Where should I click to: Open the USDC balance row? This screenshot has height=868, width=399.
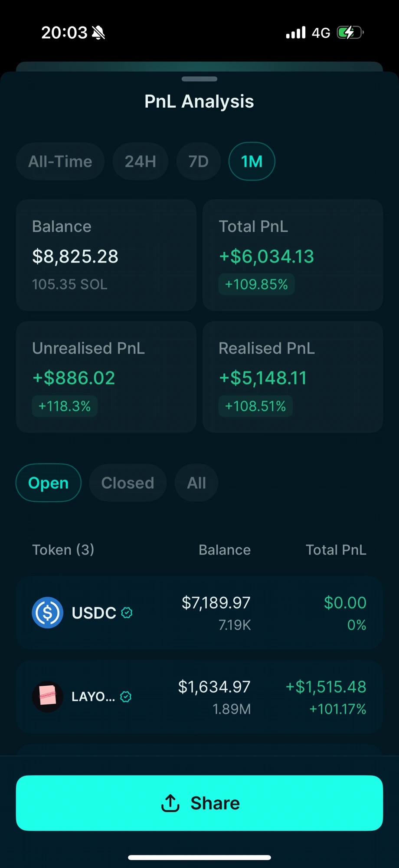click(199, 613)
